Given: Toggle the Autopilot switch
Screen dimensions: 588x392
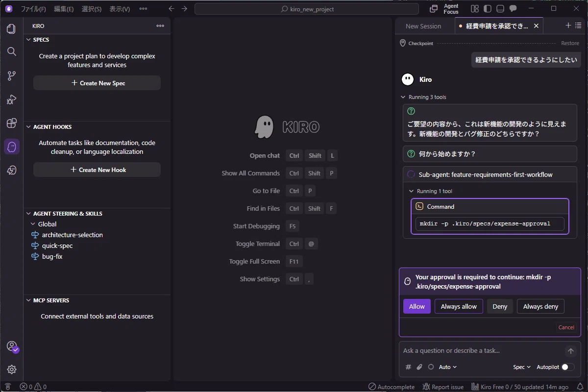Looking at the screenshot, I should tap(567, 367).
